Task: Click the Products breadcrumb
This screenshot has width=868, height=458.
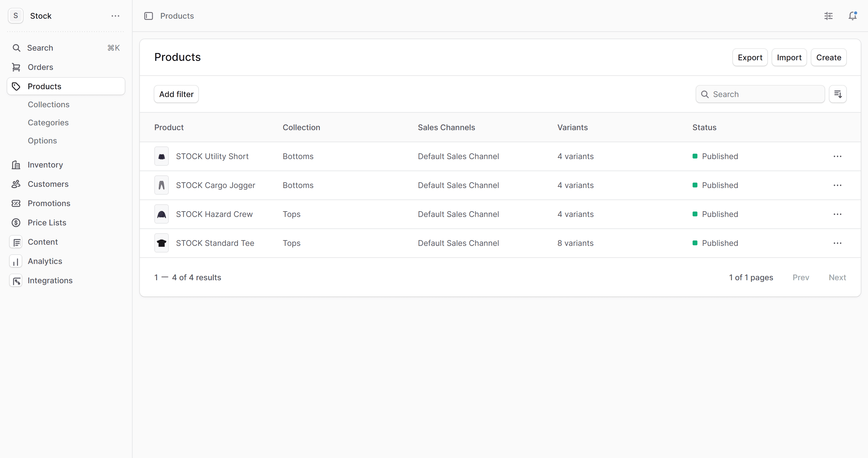Action: coord(177,16)
